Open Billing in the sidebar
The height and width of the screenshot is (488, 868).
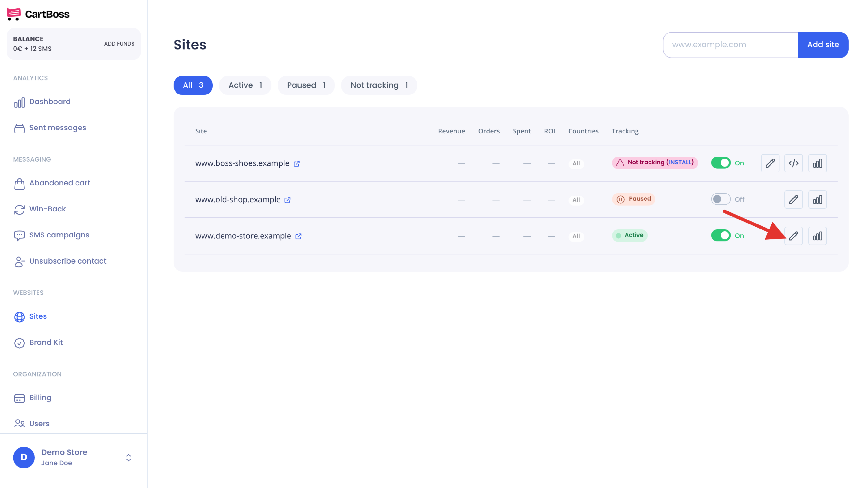pos(33,398)
